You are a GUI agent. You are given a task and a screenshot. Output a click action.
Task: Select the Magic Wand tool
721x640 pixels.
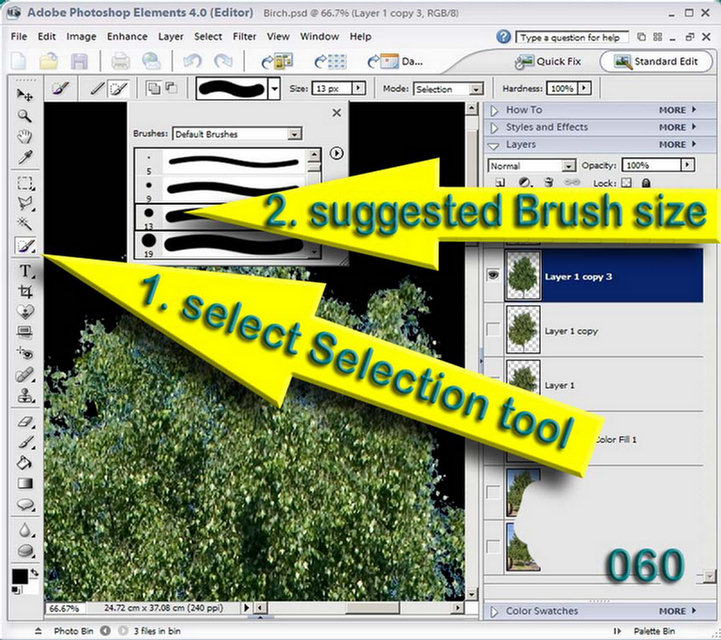tap(25, 224)
